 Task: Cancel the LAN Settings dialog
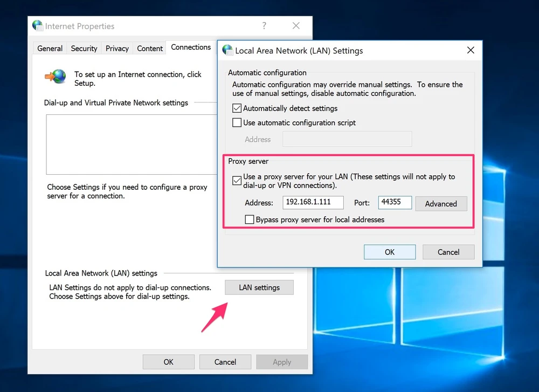tap(448, 252)
